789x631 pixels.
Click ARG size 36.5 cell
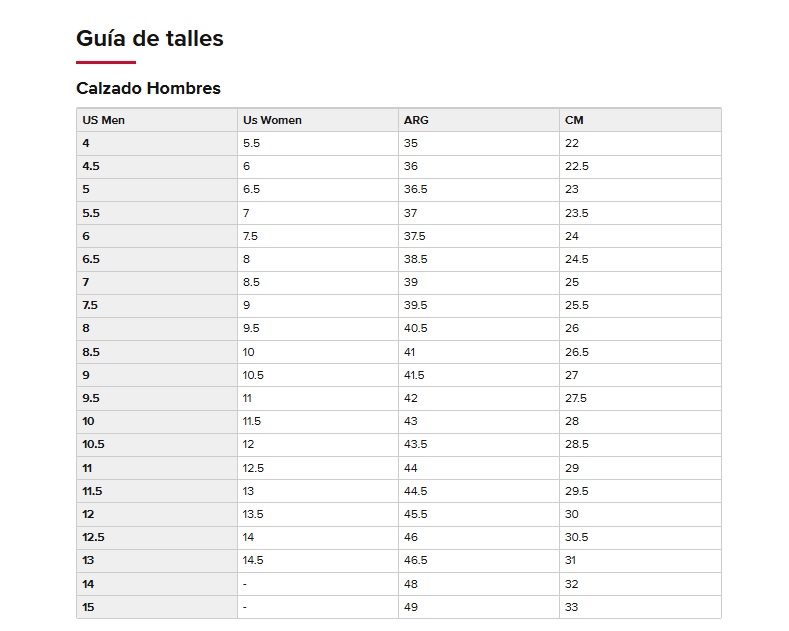416,189
